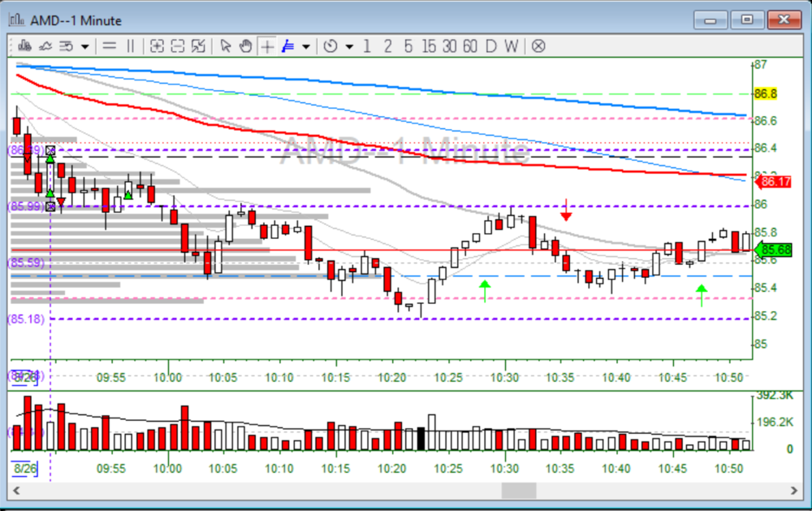Switch to the 5 minute timeframe
Image resolution: width=812 pixels, height=511 pixels.
[408, 46]
